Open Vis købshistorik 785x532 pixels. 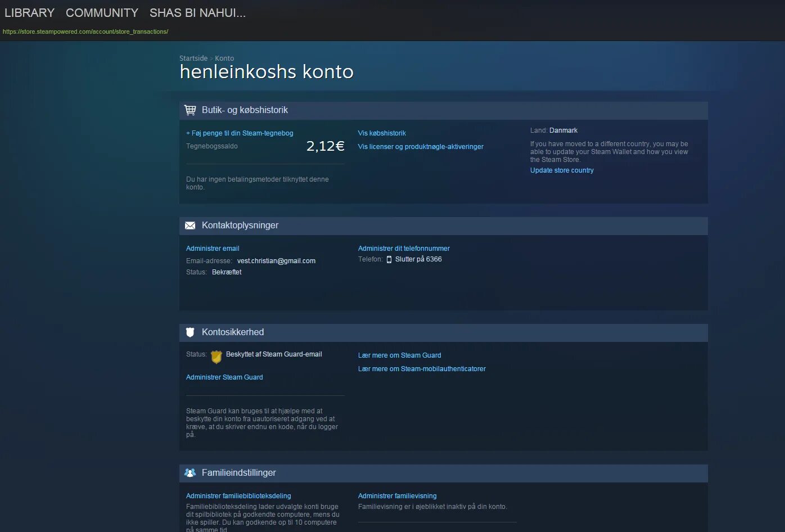click(382, 133)
